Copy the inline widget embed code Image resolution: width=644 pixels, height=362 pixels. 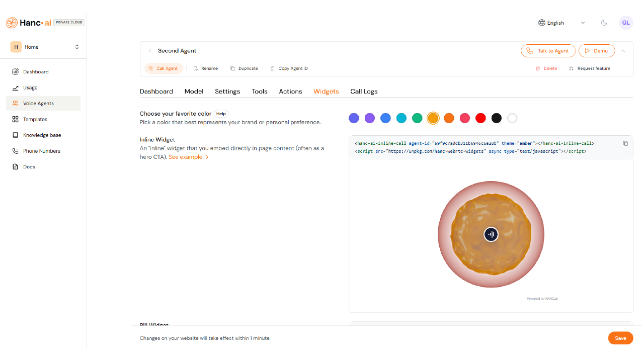coord(625,143)
